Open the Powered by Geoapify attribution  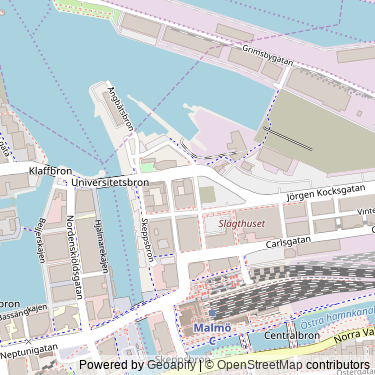[137, 365]
